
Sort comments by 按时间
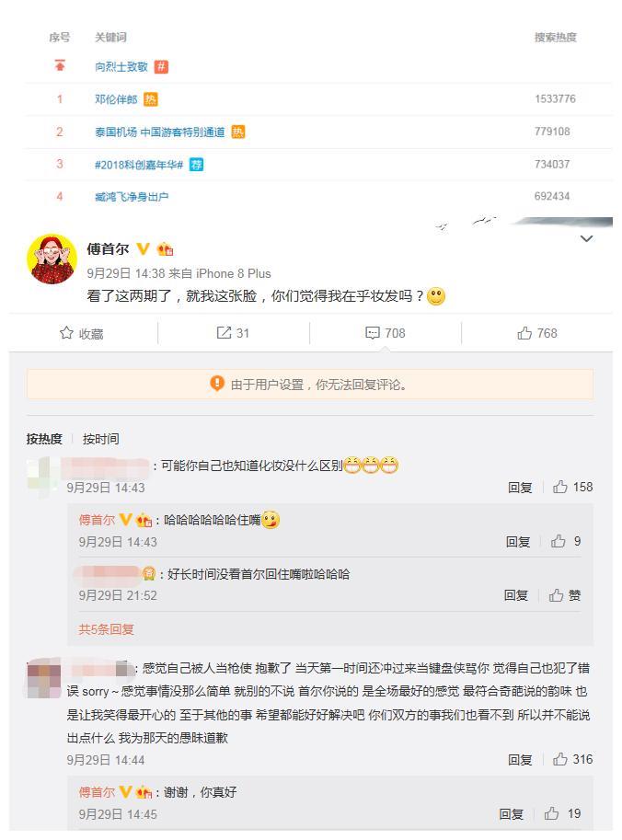[100, 439]
